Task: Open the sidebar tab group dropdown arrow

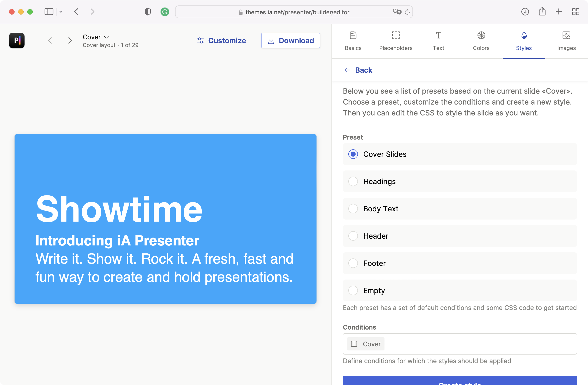Action: pyautogui.click(x=61, y=12)
